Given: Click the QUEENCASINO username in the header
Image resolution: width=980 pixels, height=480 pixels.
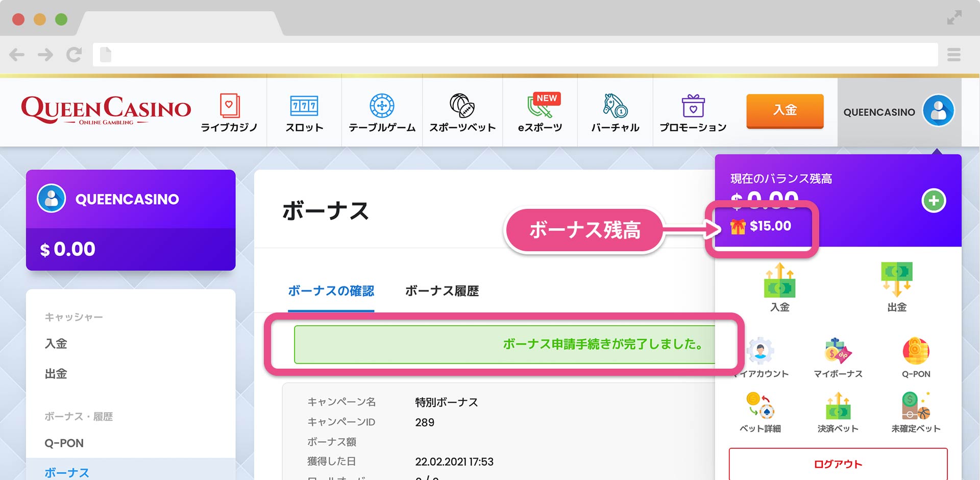Looking at the screenshot, I should (879, 112).
